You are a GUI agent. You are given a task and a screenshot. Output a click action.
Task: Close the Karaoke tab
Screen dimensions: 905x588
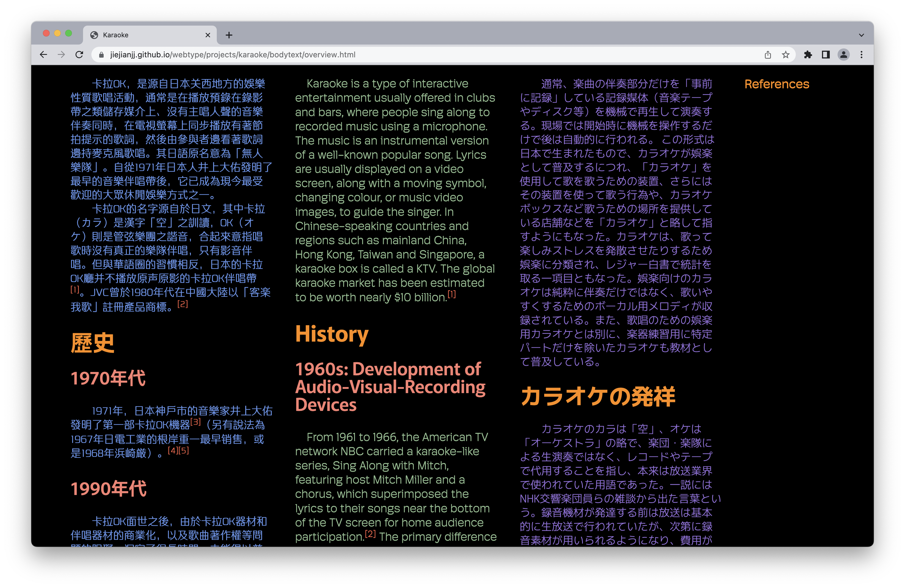pos(208,35)
